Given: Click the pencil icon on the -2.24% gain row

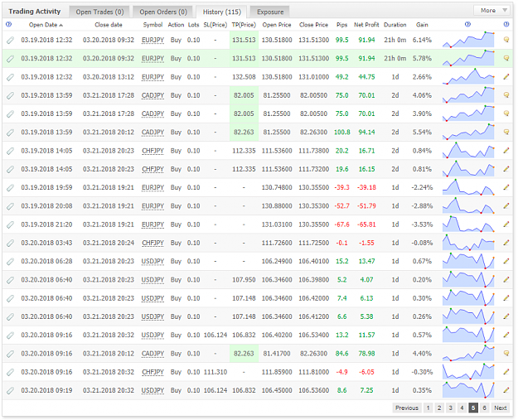Looking at the screenshot, I should (x=506, y=187).
